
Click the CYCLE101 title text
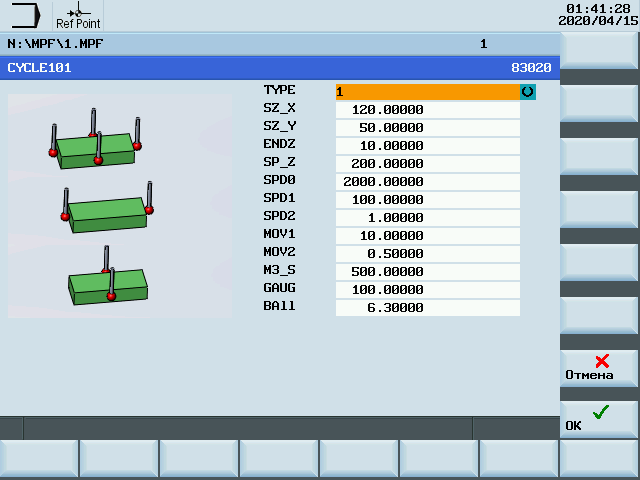[39, 68]
